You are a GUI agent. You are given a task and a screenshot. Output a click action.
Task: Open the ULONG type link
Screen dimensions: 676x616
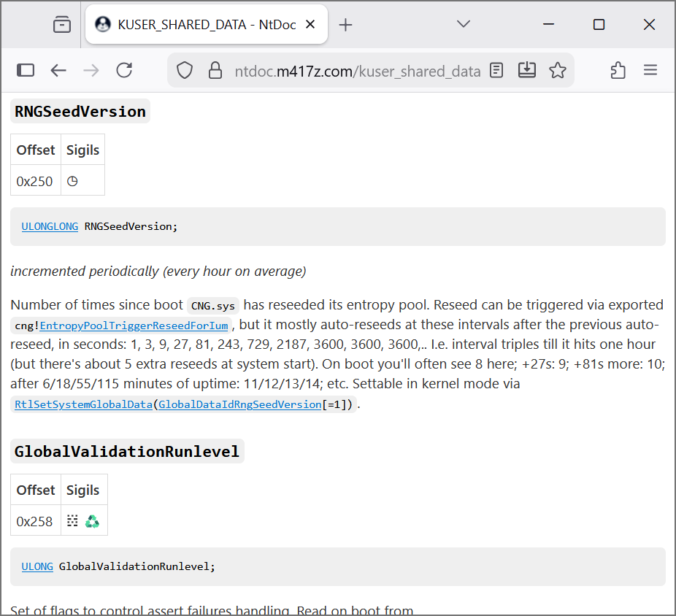37,566
